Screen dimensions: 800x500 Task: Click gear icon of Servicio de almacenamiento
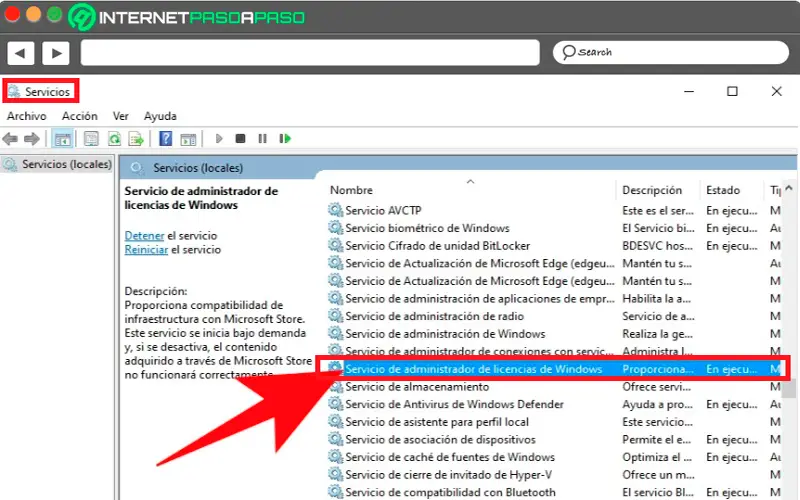(x=335, y=387)
